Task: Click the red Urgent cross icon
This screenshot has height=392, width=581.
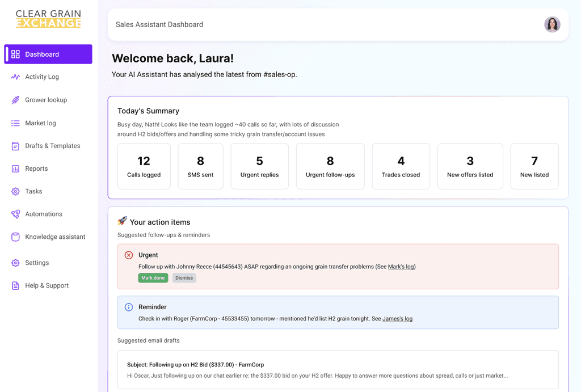Action: [129, 255]
